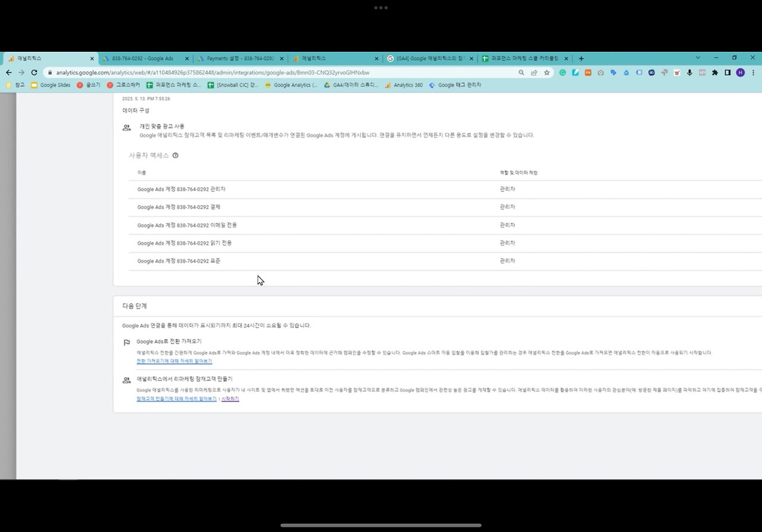Image resolution: width=762 pixels, height=532 pixels.
Task: Click the Google Ads로 전환 가져오기 heading
Action: [169, 342]
